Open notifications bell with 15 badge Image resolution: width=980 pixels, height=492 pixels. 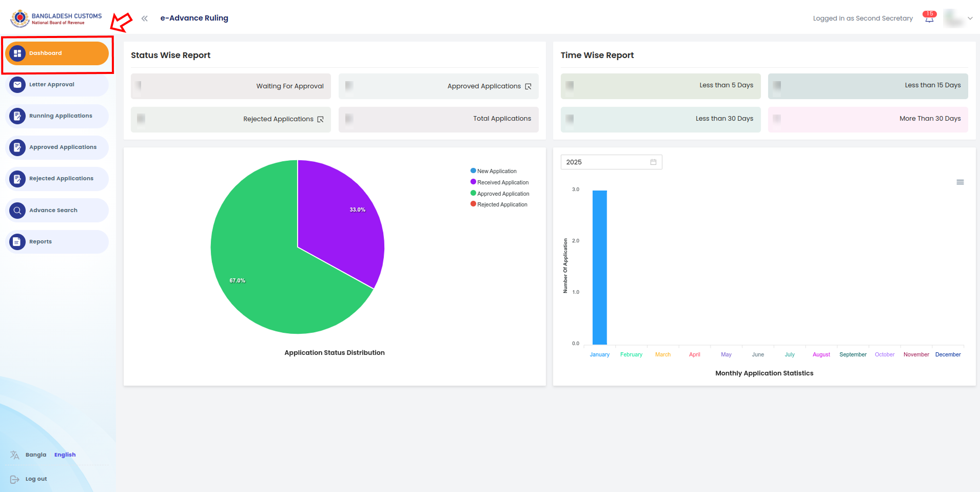coord(929,17)
